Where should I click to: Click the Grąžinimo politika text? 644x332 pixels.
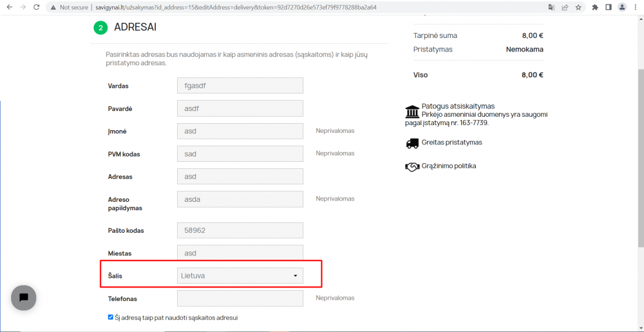point(449,166)
